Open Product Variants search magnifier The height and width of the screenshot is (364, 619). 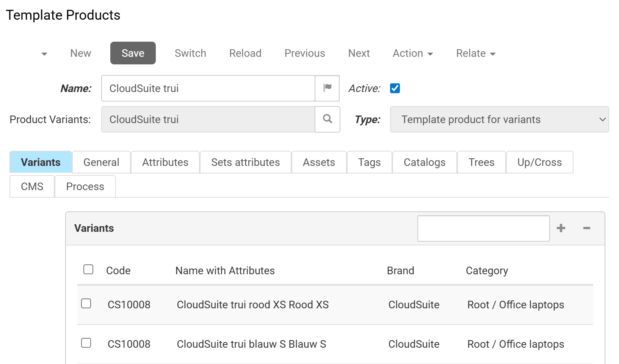328,119
